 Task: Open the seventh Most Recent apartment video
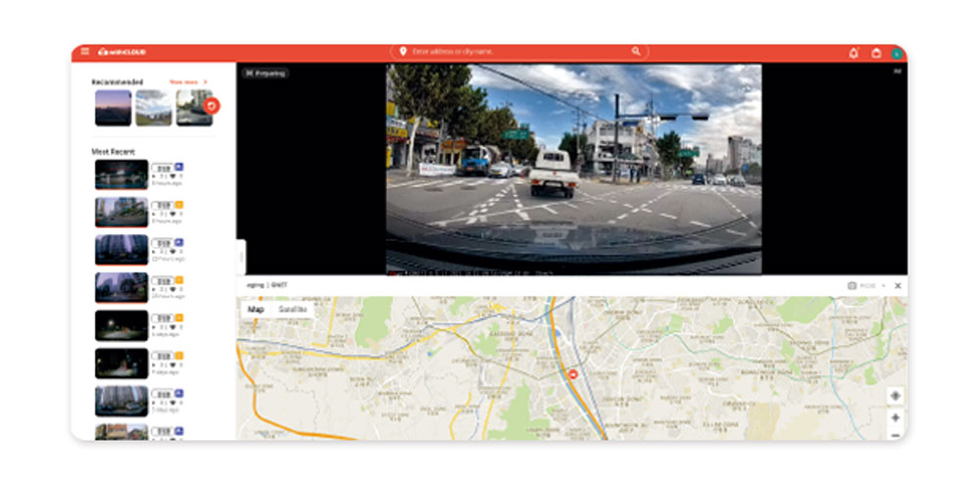[x=122, y=401]
